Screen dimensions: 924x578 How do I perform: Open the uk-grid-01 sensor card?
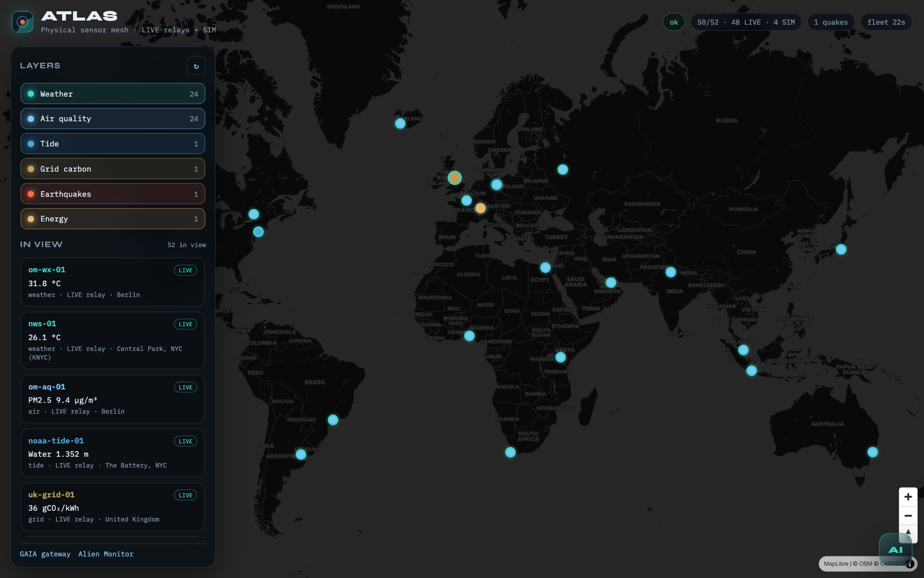[112, 507]
